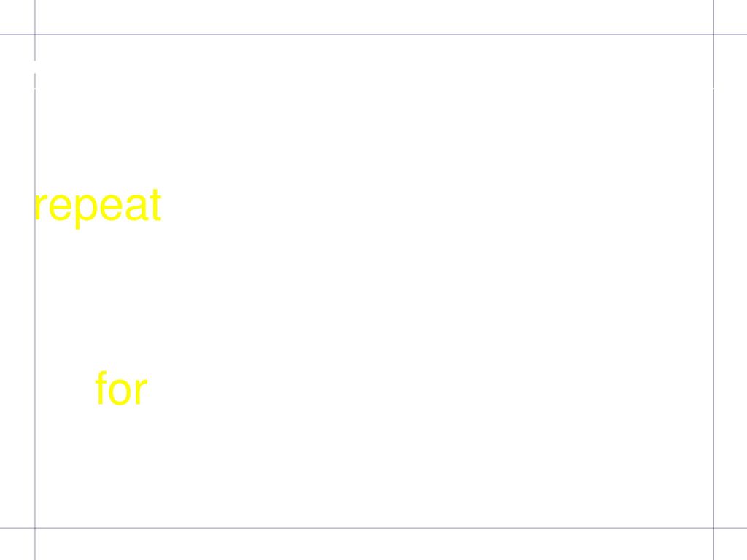This screenshot has height=560, width=747.
Task: Click the empty center of the page
Action: (374, 281)
